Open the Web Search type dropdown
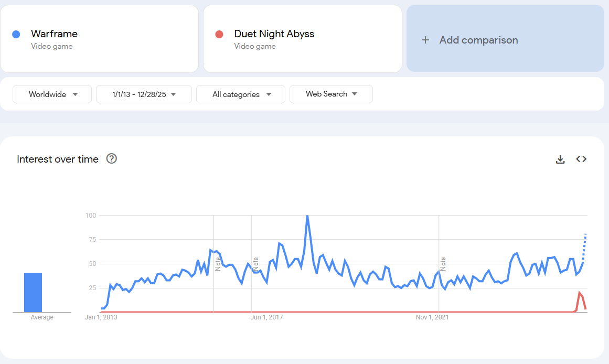This screenshot has width=609, height=364. [332, 94]
